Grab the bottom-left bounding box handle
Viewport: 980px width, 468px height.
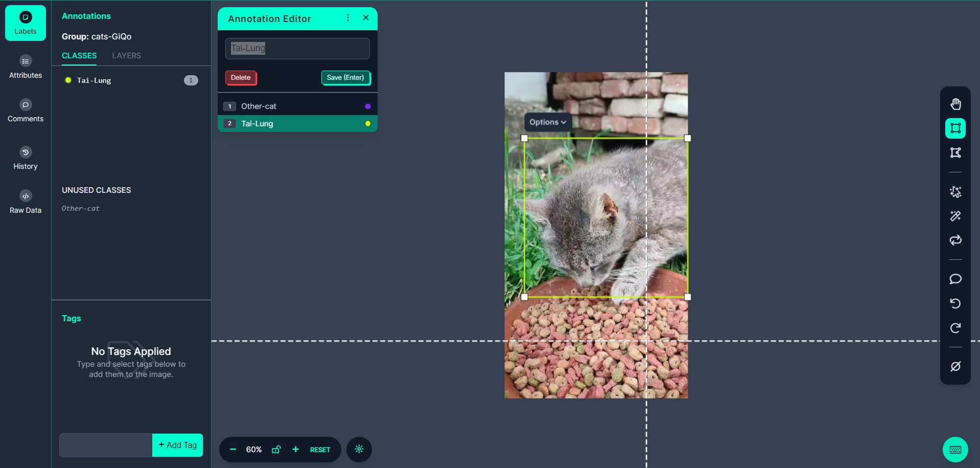point(524,297)
